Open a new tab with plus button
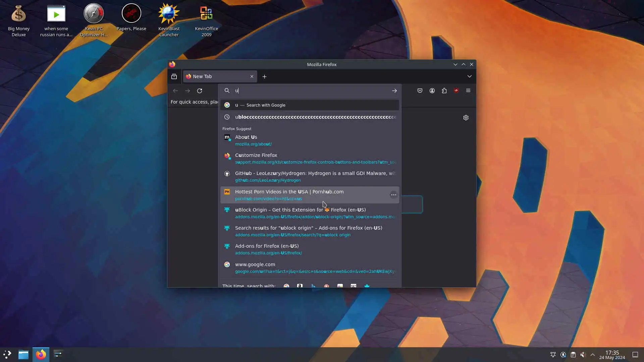644x362 pixels. [264, 76]
